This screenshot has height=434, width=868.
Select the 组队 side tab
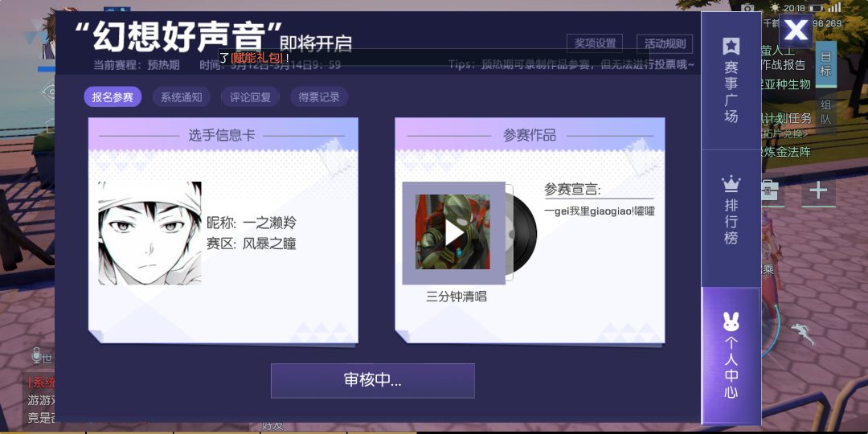[x=825, y=112]
